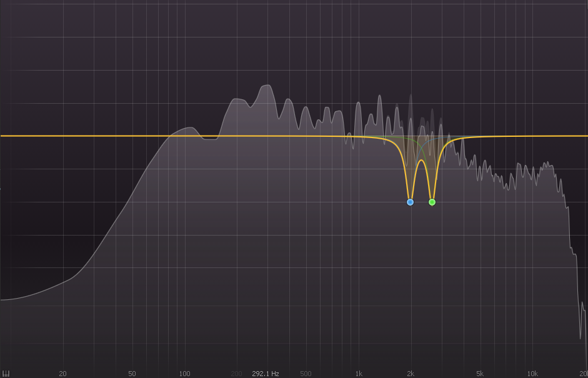
Task: Select the green EQ band node
Action: coord(432,202)
